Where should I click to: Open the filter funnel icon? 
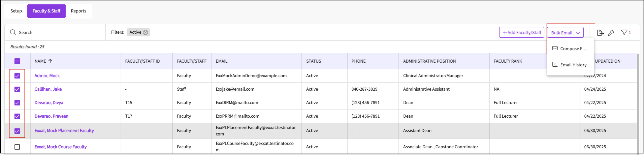click(x=624, y=33)
